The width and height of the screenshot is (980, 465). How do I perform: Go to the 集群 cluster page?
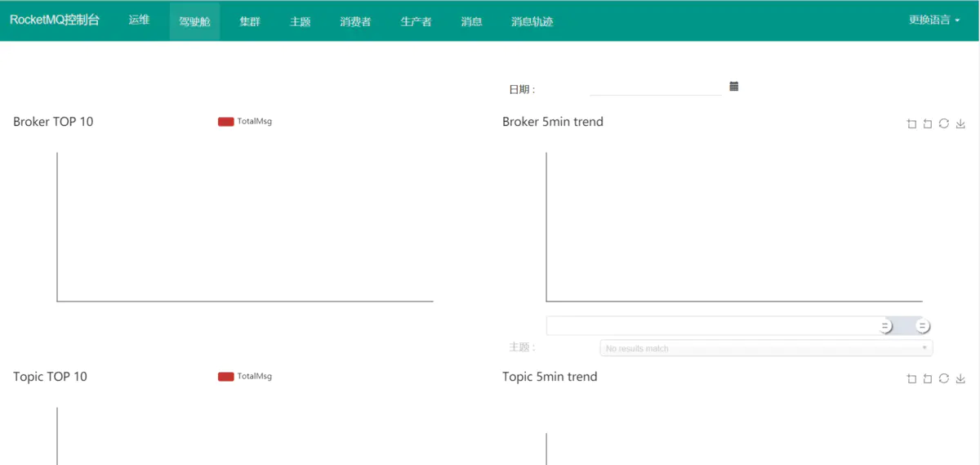coord(250,21)
